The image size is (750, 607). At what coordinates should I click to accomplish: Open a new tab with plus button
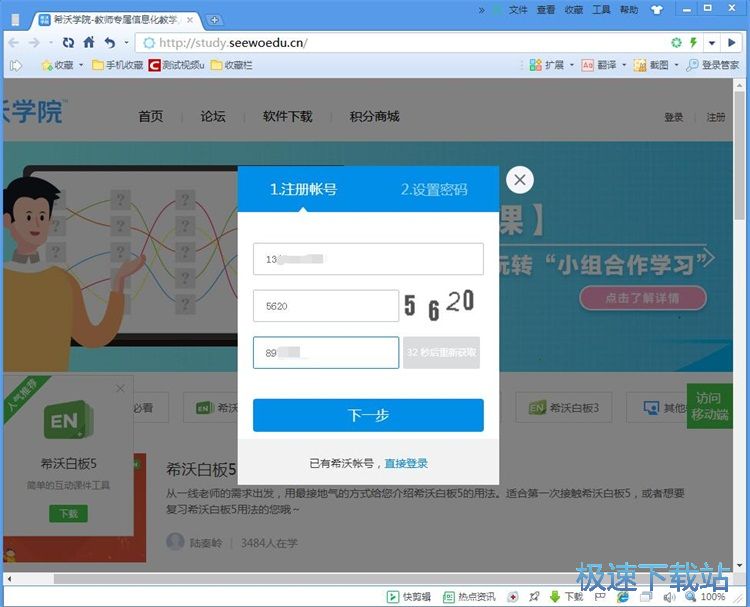(x=214, y=20)
